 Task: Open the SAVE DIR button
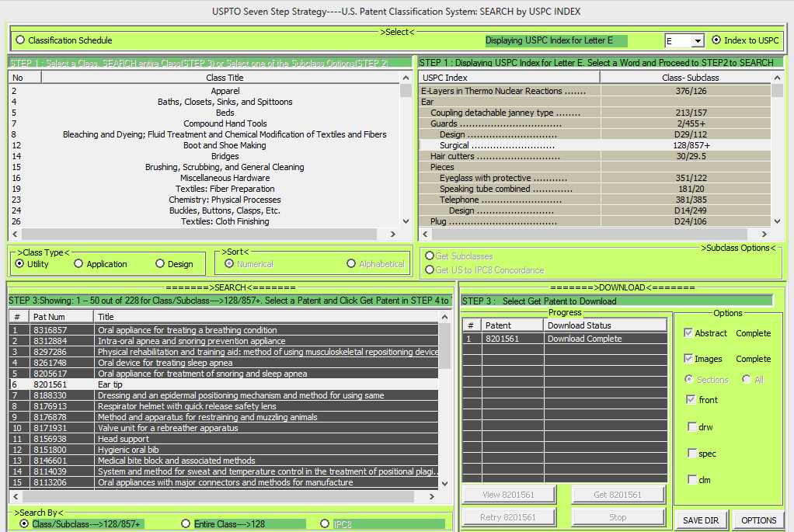(701, 520)
